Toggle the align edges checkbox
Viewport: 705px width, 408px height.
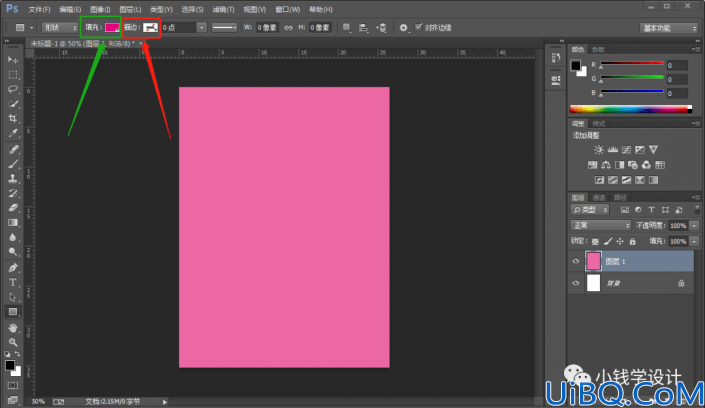tap(419, 27)
